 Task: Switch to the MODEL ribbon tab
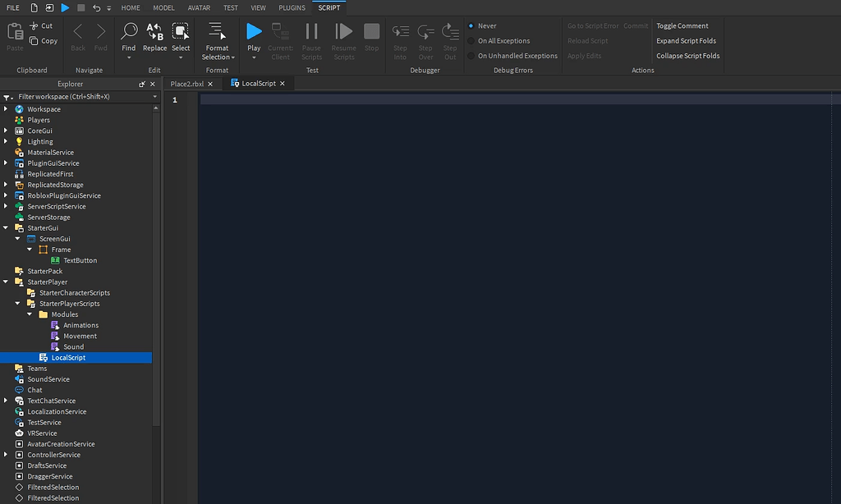[163, 7]
